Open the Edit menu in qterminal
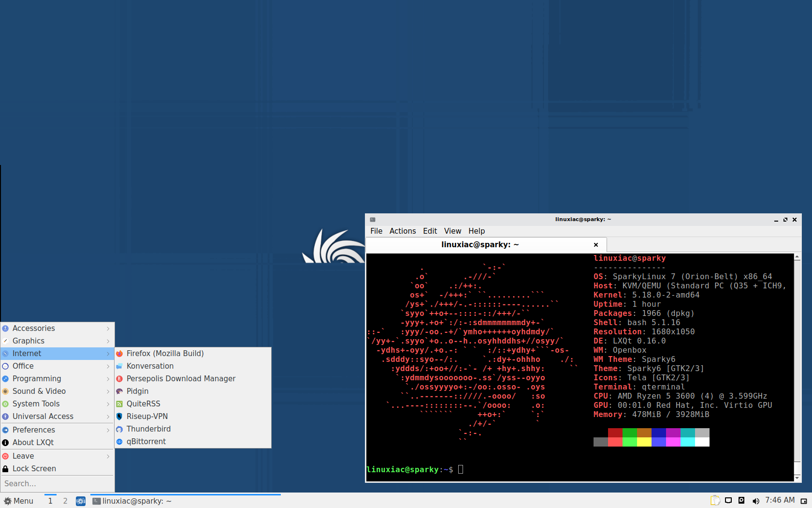Image resolution: width=812 pixels, height=508 pixels. point(430,231)
